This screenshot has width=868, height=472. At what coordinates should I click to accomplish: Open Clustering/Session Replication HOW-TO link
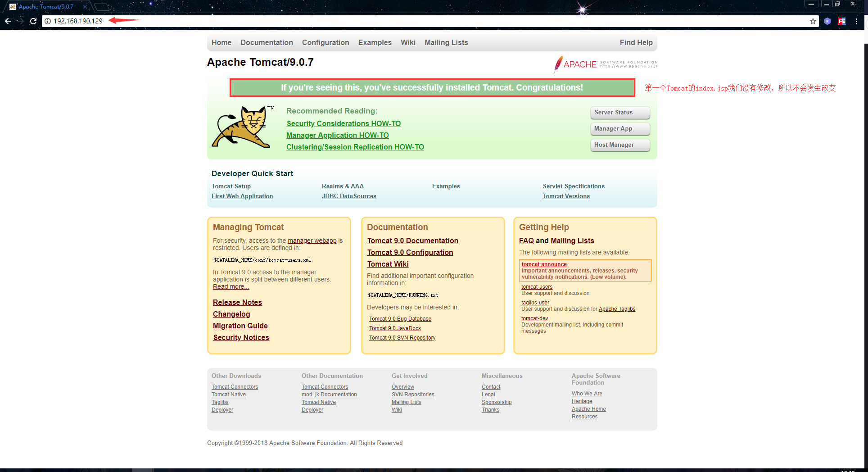tap(355, 147)
